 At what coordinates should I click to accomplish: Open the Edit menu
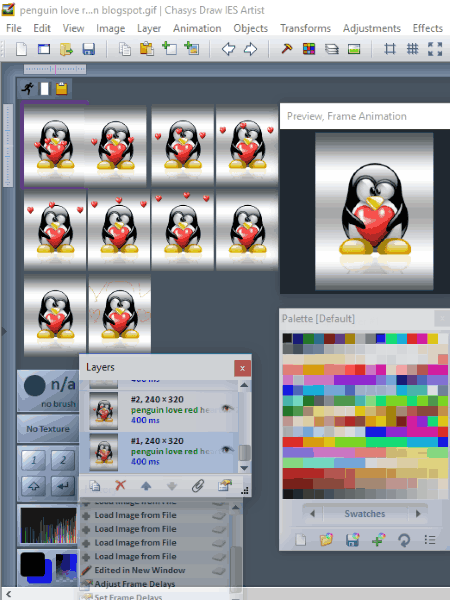(x=42, y=28)
